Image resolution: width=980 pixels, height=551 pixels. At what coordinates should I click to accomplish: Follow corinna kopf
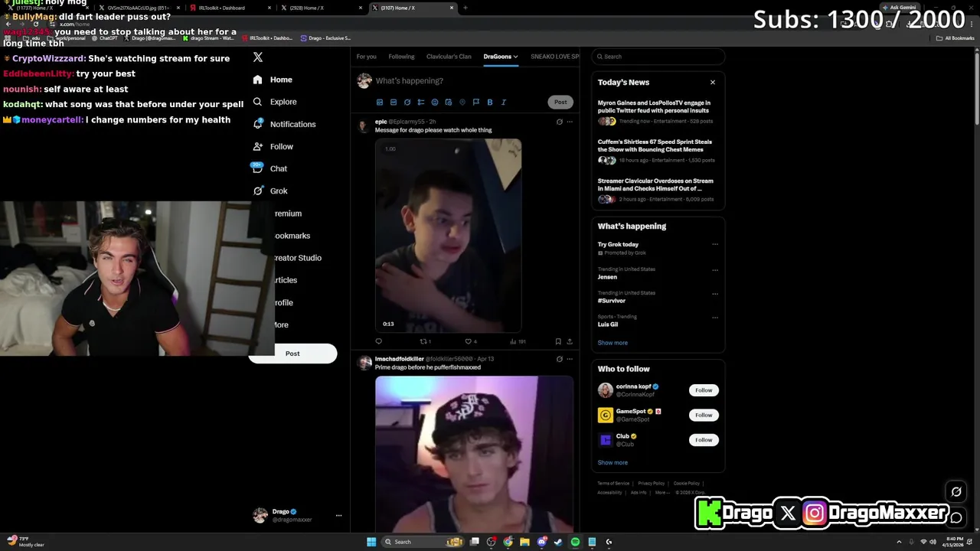704,390
